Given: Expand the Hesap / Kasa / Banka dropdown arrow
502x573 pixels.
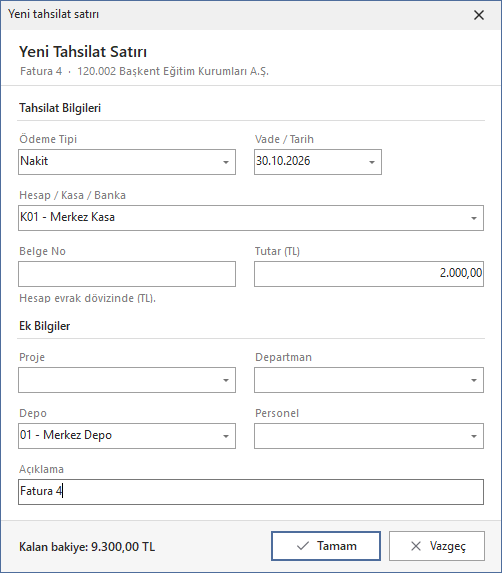Looking at the screenshot, I should click(474, 218).
